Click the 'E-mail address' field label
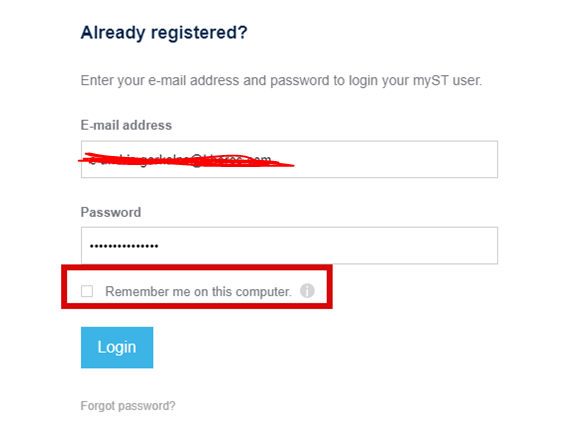The width and height of the screenshot is (569, 423). click(x=126, y=125)
